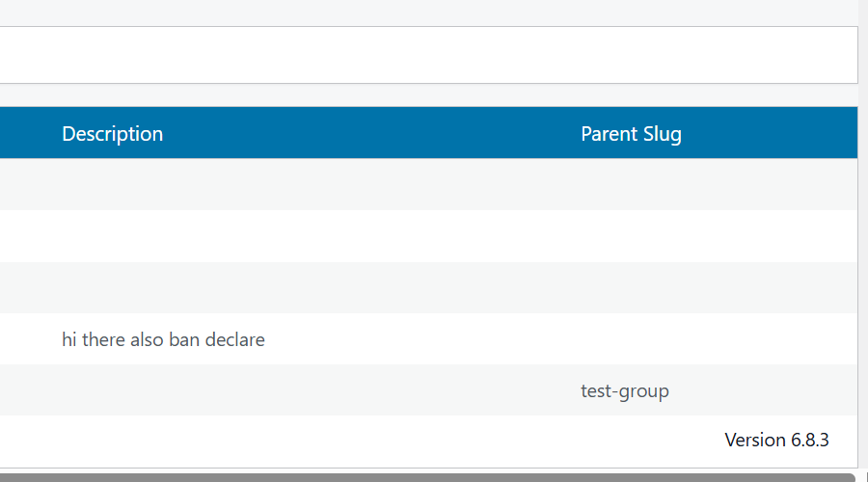868x482 pixels.
Task: Click the gray strip above the white panel
Action: tap(429, 13)
